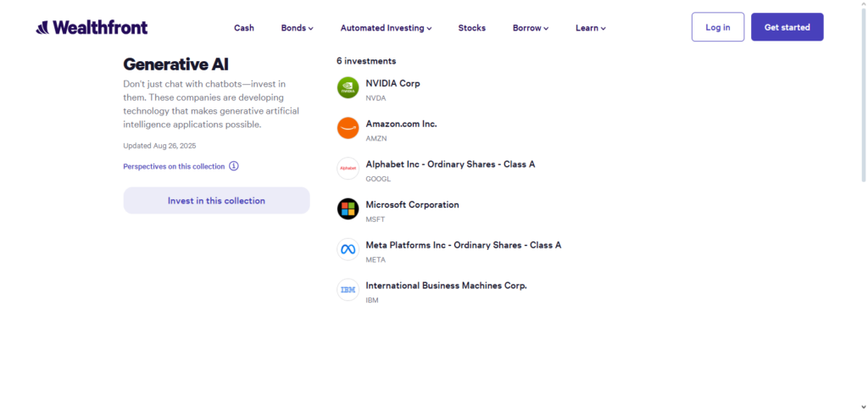
Task: Click the '6 investments' label
Action: click(366, 61)
